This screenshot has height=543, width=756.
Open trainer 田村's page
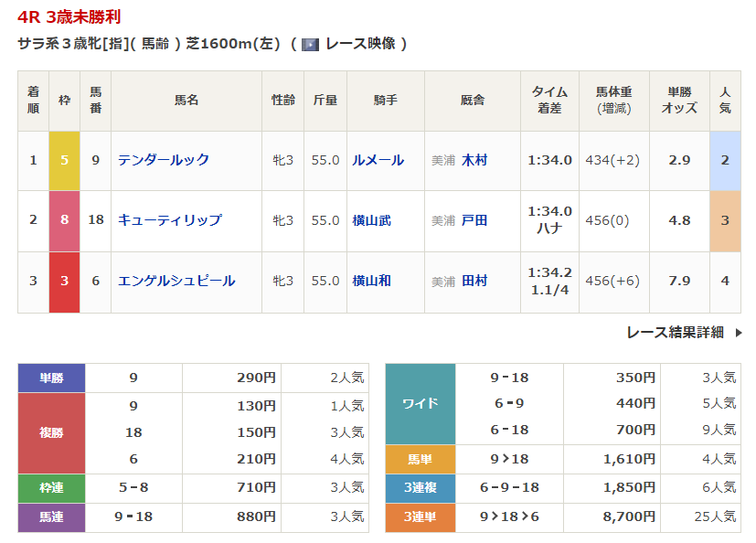pos(474,281)
